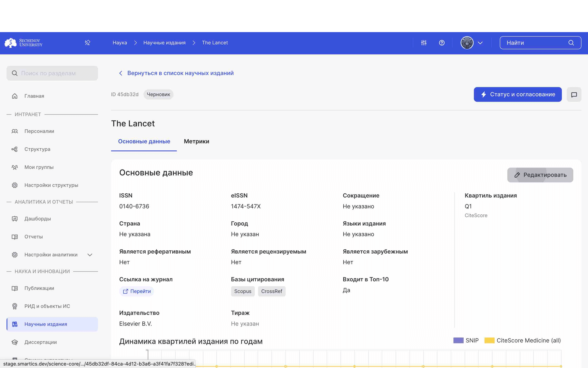Image resolution: width=588 pixels, height=368 pixels.
Task: Click the Scopus citation base tag
Action: [243, 291]
